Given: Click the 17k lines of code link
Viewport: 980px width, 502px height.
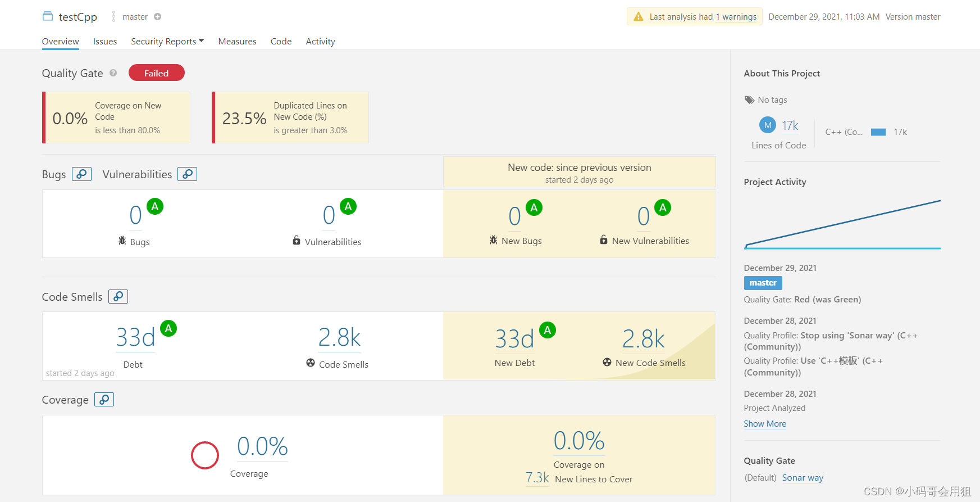Looking at the screenshot, I should tap(790, 125).
